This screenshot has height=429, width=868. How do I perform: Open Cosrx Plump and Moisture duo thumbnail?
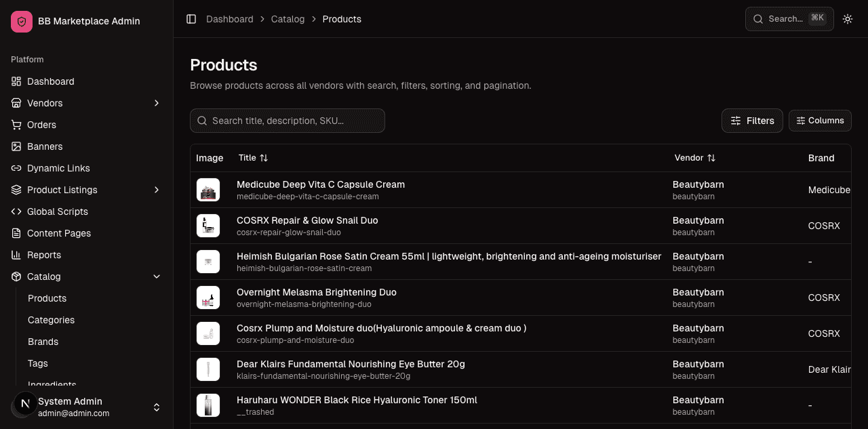[208, 333]
